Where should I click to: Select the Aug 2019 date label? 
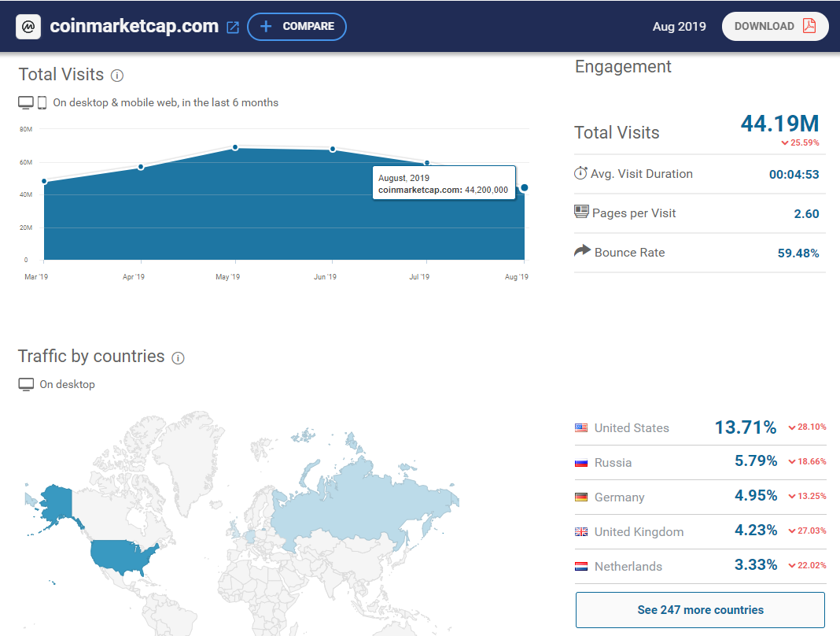[x=679, y=27]
